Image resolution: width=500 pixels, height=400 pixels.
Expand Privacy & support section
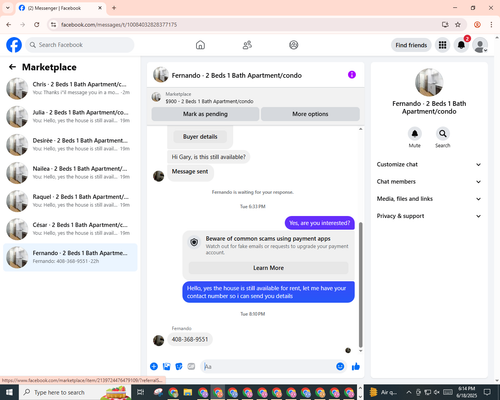click(429, 216)
